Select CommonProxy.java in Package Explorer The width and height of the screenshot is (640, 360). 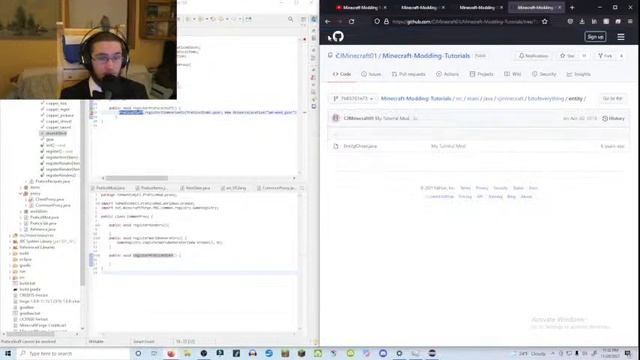pos(53,205)
